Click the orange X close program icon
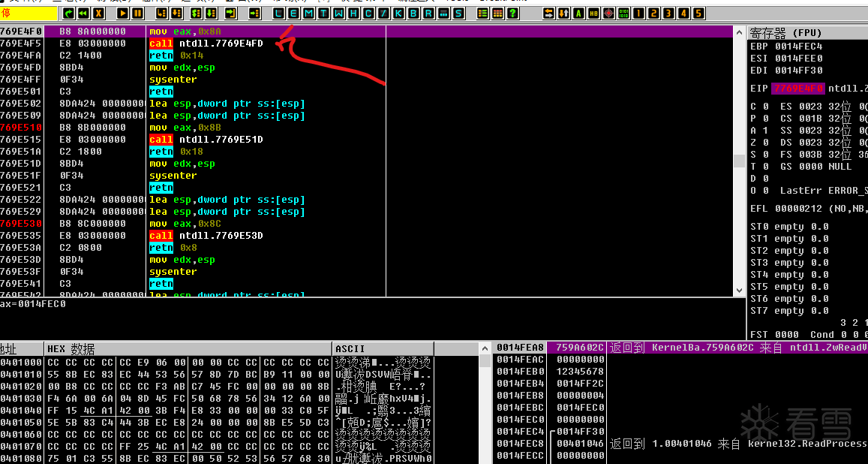 98,13
